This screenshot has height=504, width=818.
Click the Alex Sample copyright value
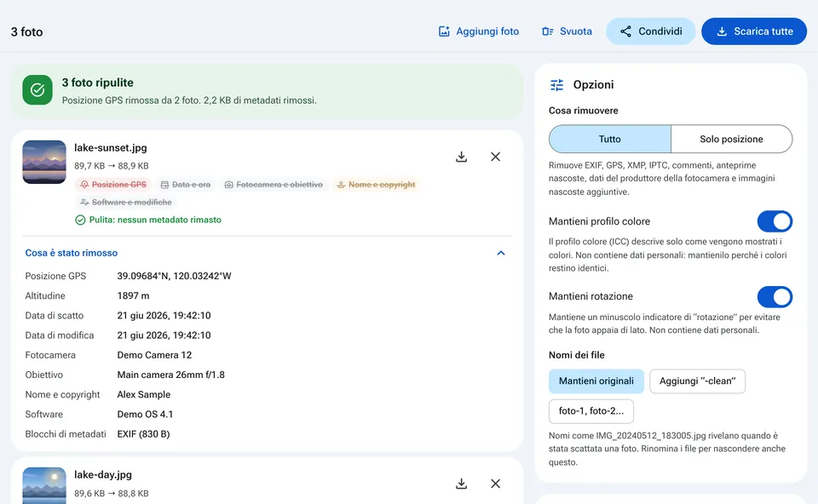tap(144, 395)
